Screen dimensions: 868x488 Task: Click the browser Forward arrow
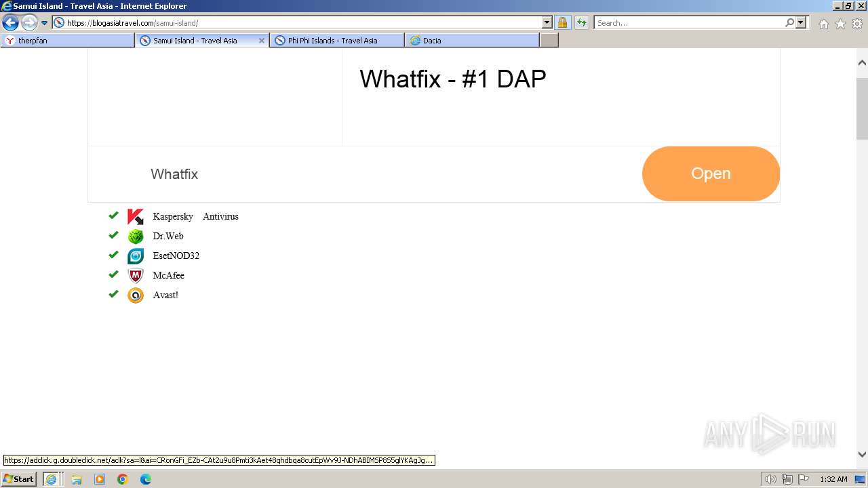[x=29, y=23]
